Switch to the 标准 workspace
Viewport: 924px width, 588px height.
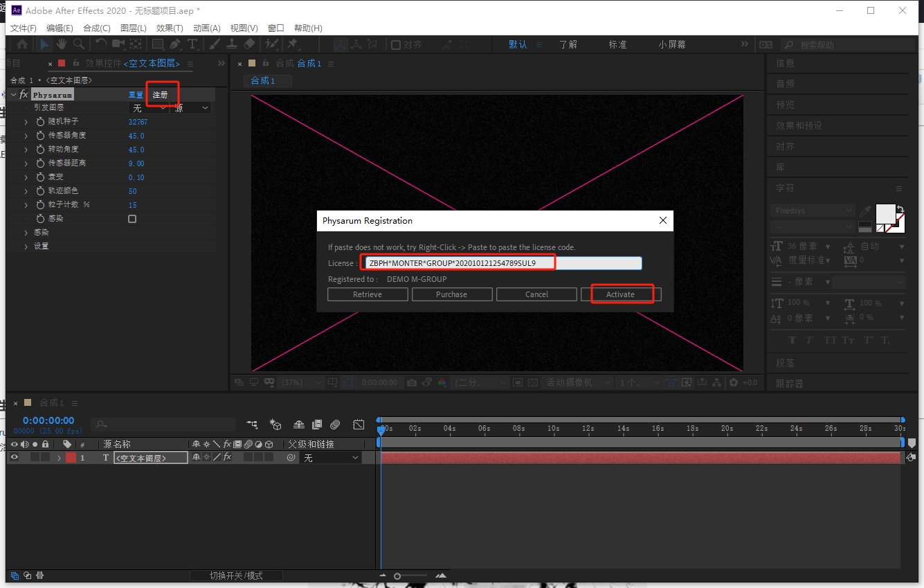click(x=617, y=44)
